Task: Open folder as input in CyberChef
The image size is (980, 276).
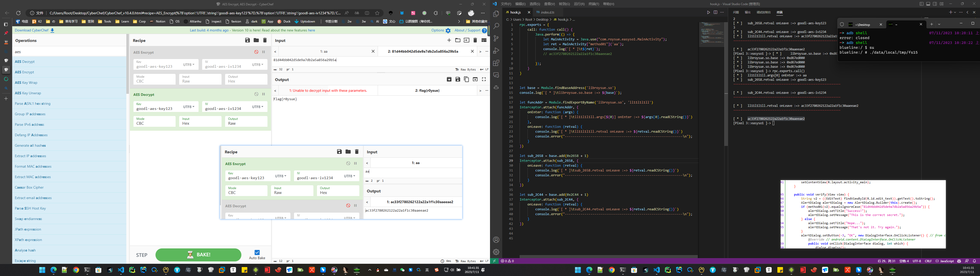Action: pos(458,40)
